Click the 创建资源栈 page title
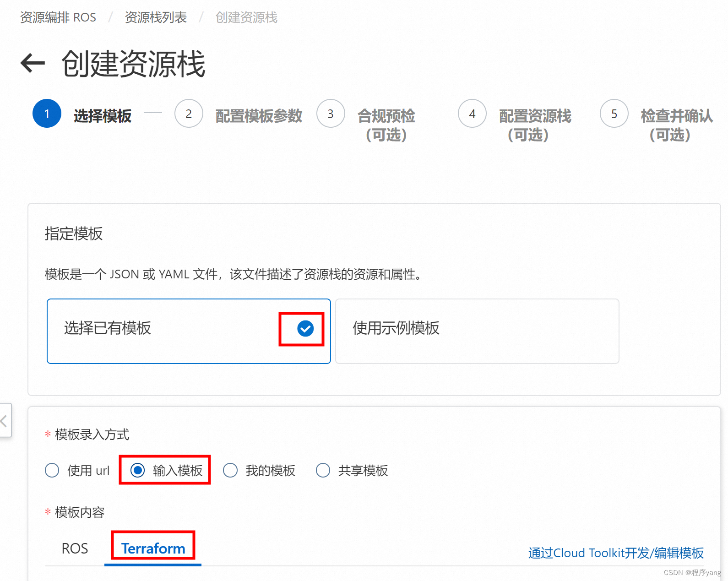 (x=133, y=64)
